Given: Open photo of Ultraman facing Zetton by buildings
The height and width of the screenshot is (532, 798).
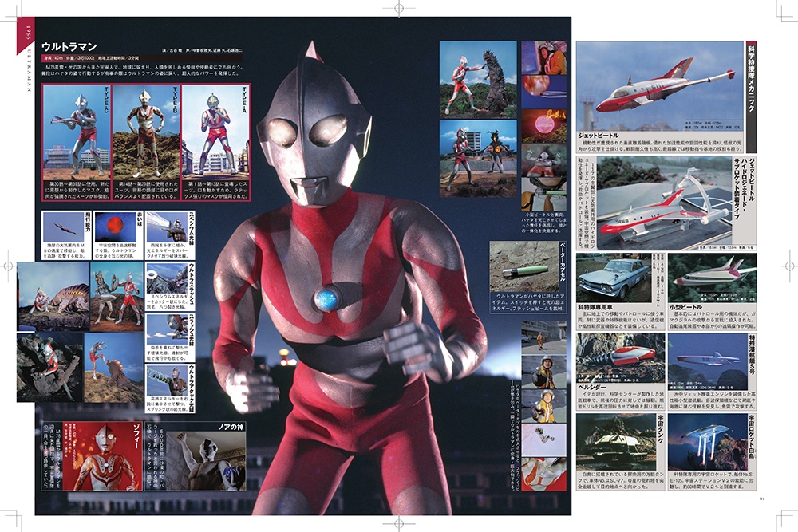Looking at the screenshot, I should coord(478,159).
